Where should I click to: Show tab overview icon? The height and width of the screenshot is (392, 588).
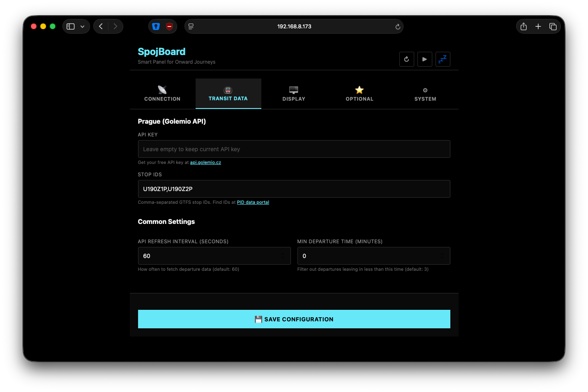[x=553, y=26]
